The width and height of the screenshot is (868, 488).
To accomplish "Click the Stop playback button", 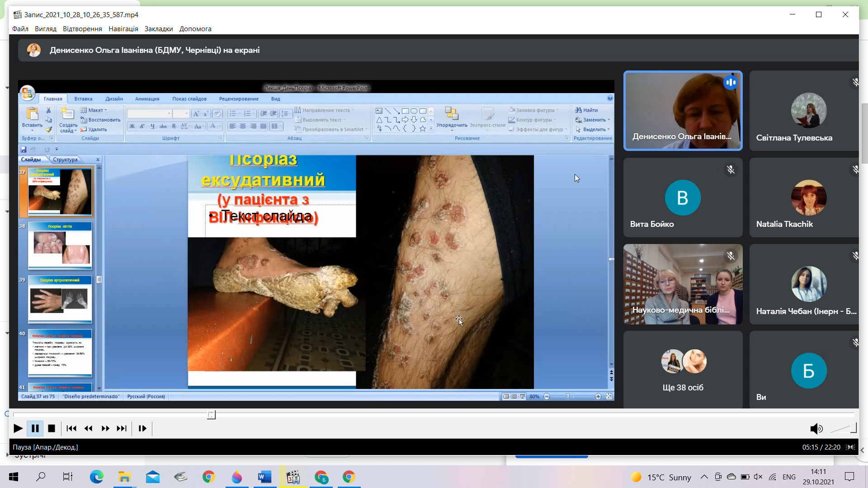I will tap(52, 428).
